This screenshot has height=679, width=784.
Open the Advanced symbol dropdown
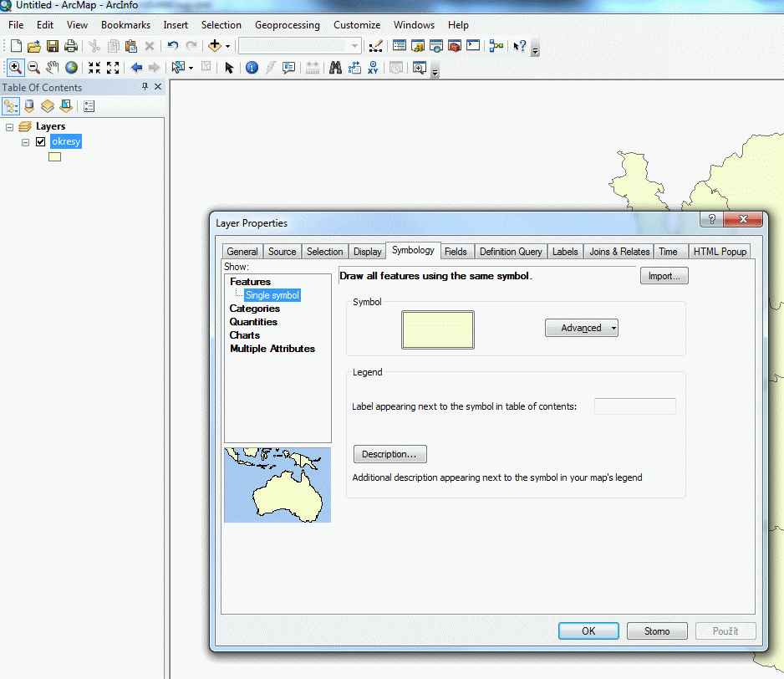click(x=582, y=328)
